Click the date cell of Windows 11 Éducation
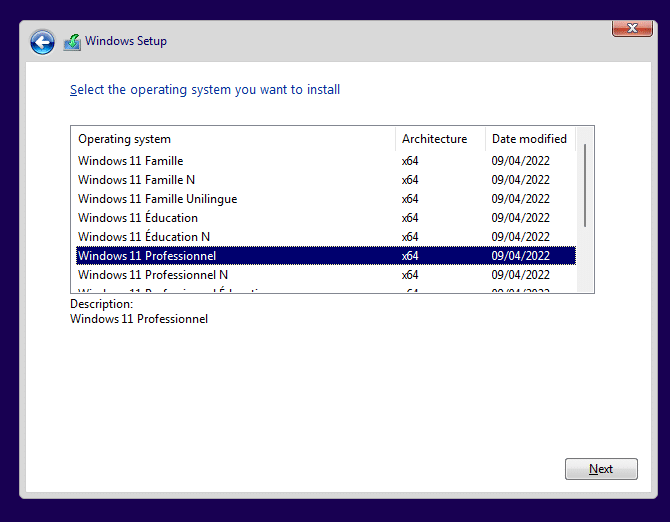 [520, 218]
